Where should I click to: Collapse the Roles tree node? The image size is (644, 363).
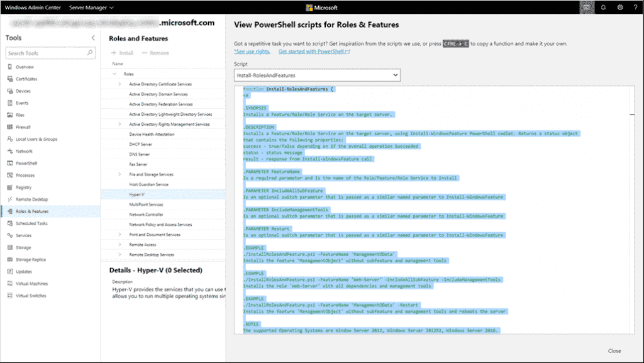click(114, 74)
